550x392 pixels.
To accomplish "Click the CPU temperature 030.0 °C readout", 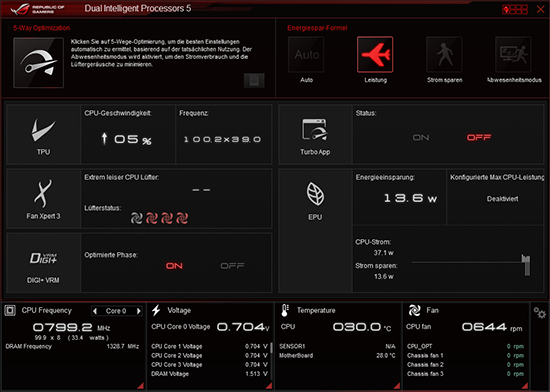I will click(x=362, y=327).
